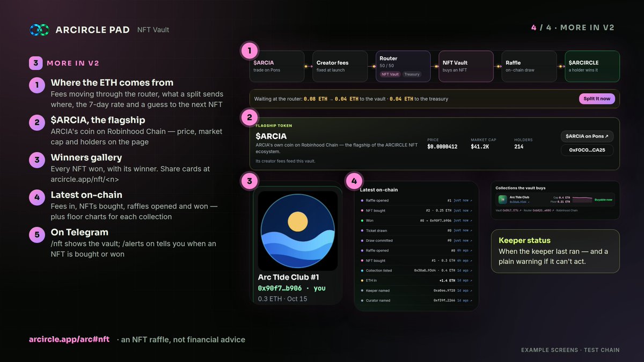The height and width of the screenshot is (362, 644).
Task: Open the Raffle opened #1 just now row
Action: [x=416, y=201]
